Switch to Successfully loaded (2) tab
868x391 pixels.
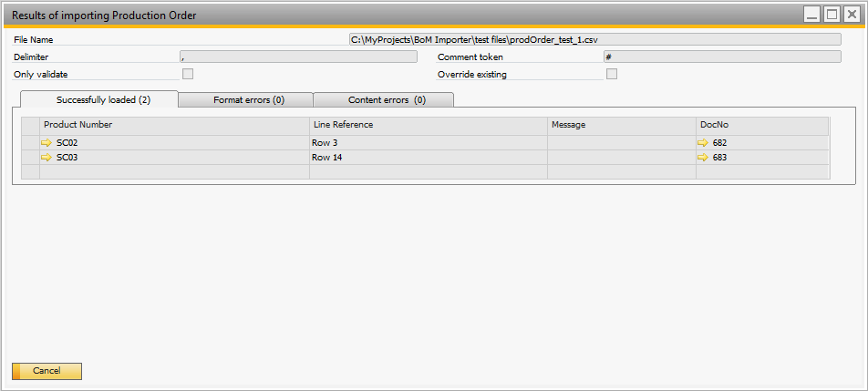coord(102,99)
